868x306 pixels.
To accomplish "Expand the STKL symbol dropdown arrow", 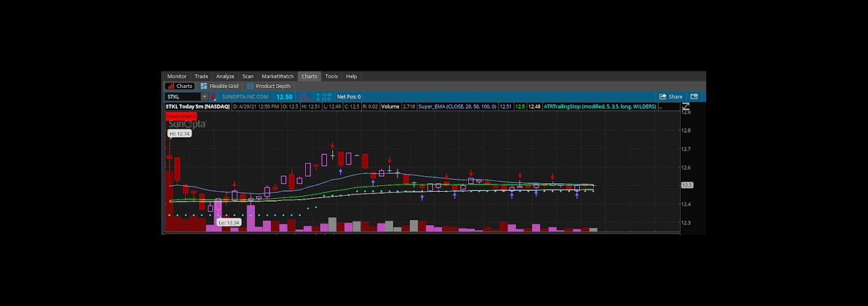I will (204, 97).
